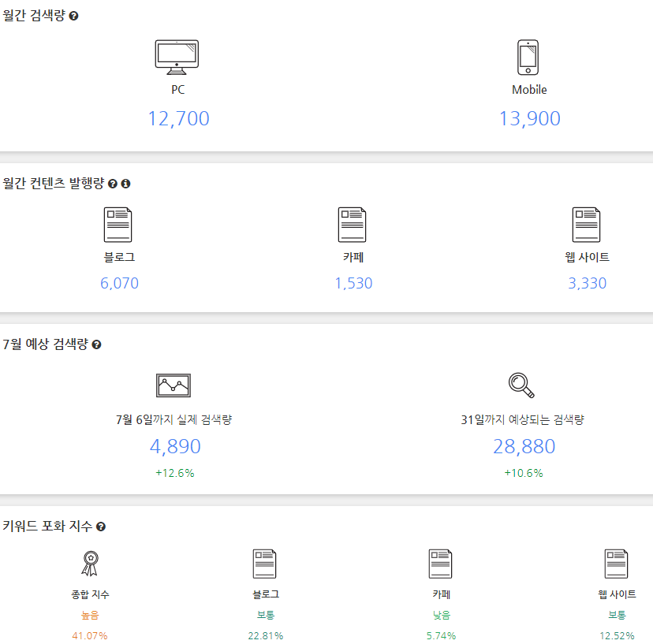Click the 월간 컨텐츠 발행량 section heading
The width and height of the screenshot is (653, 644).
pos(54,184)
